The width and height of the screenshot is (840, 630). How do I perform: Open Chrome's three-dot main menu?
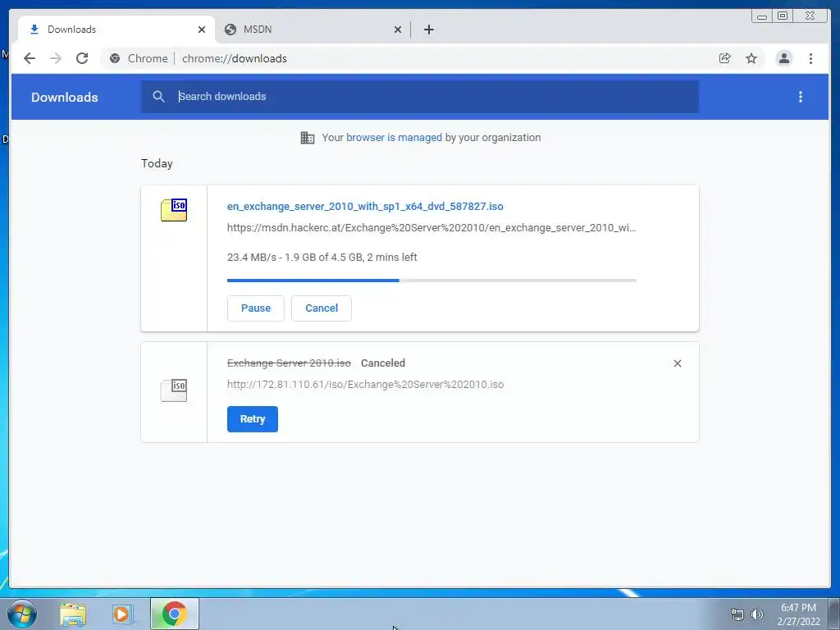pos(811,58)
